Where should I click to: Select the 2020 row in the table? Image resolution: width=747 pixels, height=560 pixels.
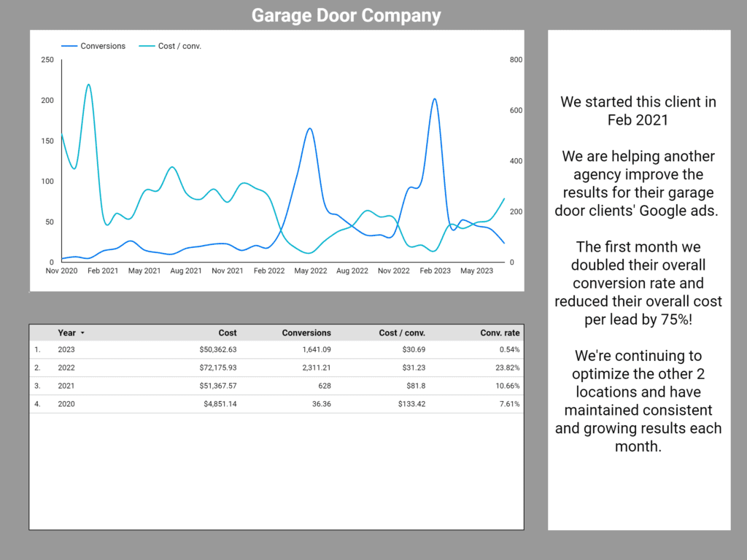66,404
